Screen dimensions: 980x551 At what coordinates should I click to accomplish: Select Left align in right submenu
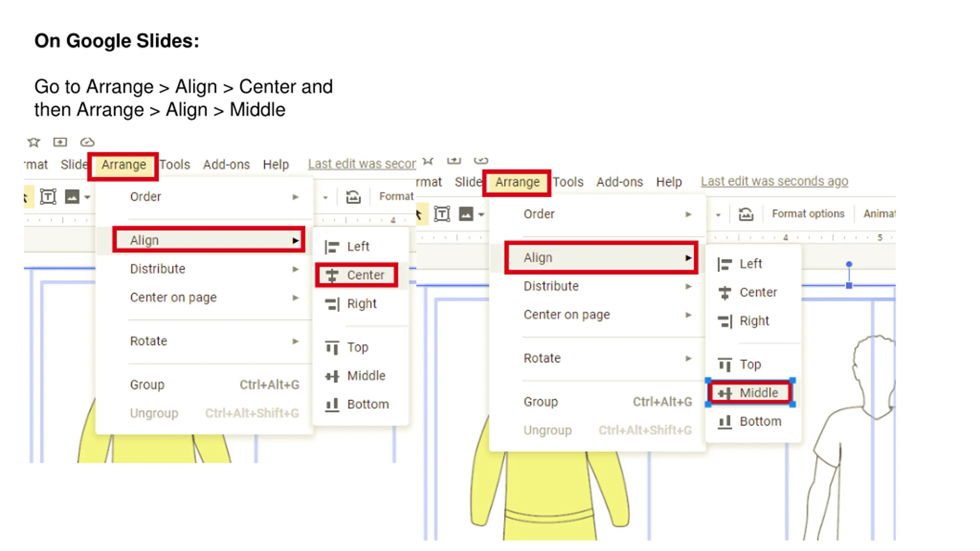pyautogui.click(x=753, y=264)
